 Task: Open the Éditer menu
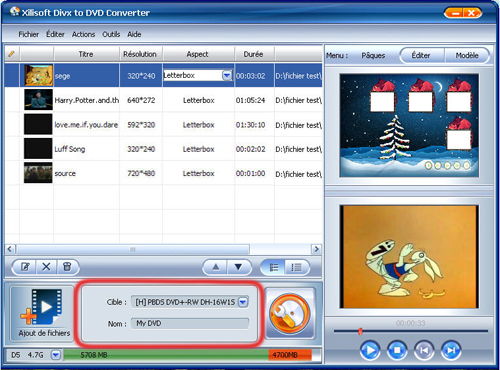(55, 34)
